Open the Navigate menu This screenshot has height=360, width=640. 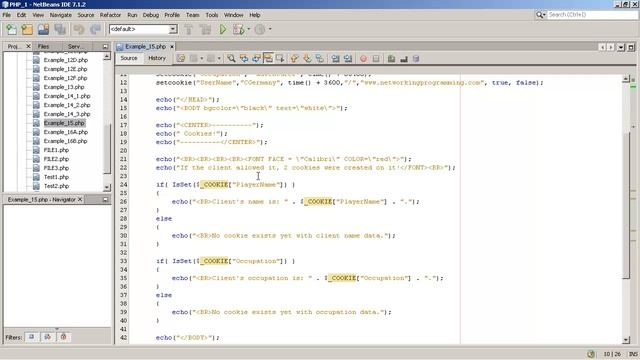(x=61, y=15)
